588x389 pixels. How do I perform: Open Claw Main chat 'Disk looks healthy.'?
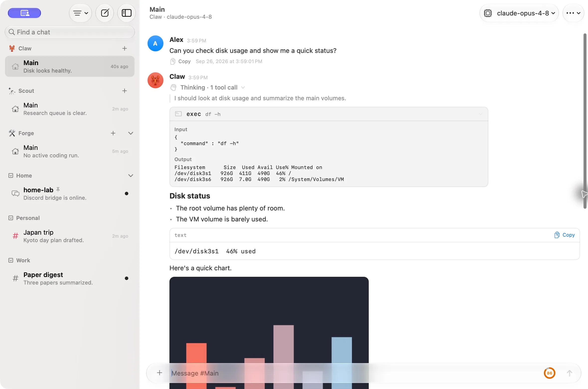70,66
